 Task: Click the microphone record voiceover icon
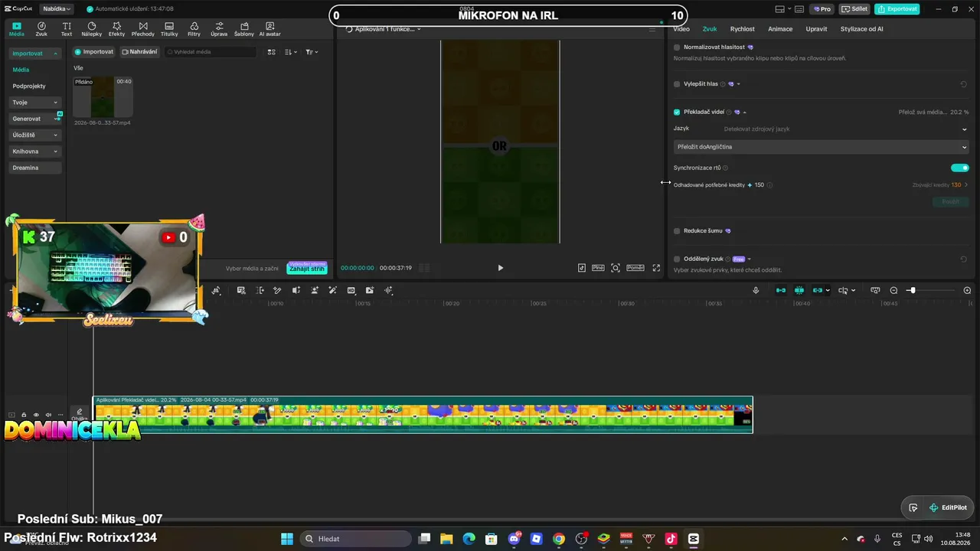coord(756,290)
